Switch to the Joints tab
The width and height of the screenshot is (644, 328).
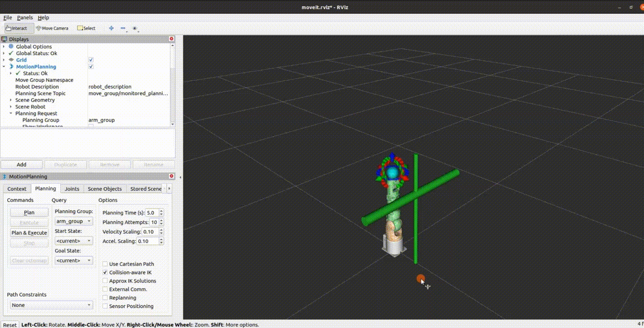click(x=72, y=189)
